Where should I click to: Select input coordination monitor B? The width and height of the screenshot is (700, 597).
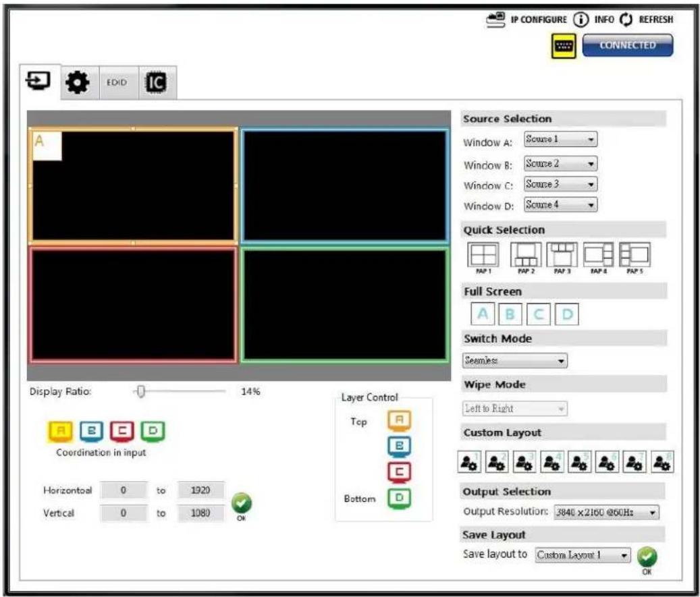click(92, 431)
